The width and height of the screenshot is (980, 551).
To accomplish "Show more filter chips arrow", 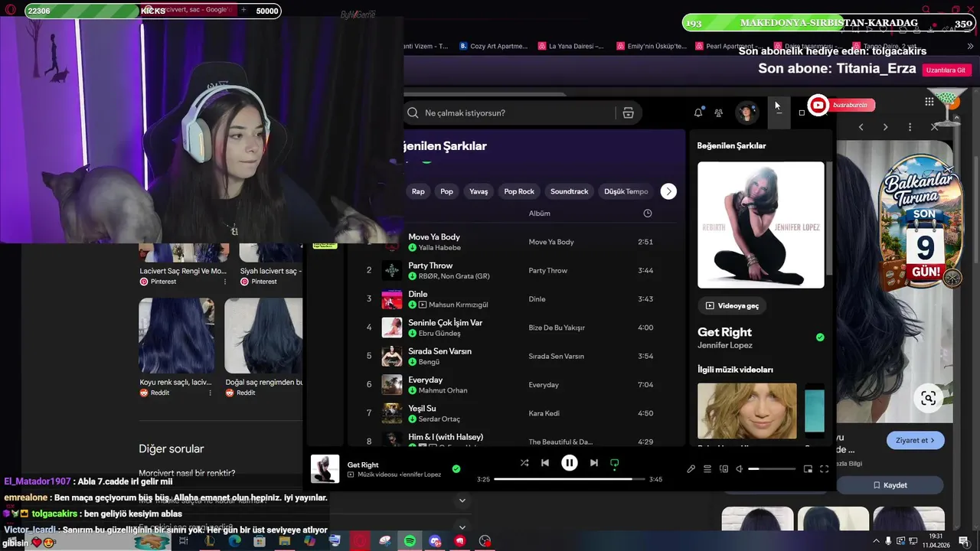I will click(x=668, y=191).
